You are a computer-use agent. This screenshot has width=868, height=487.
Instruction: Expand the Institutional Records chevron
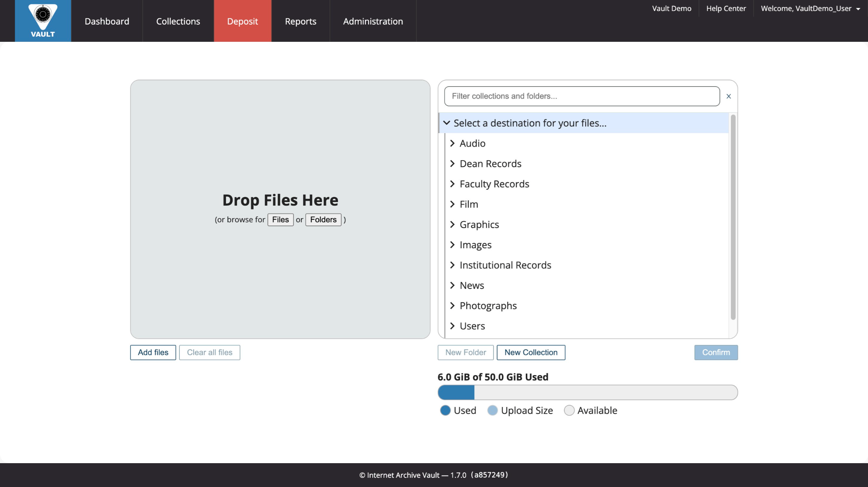point(452,265)
